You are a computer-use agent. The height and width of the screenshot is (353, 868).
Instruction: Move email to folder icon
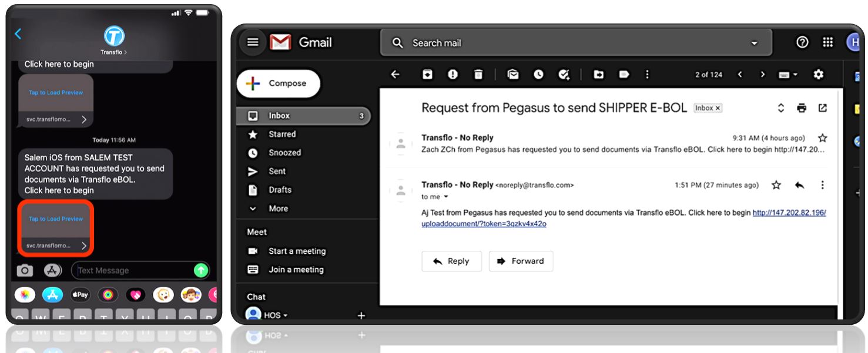(598, 75)
